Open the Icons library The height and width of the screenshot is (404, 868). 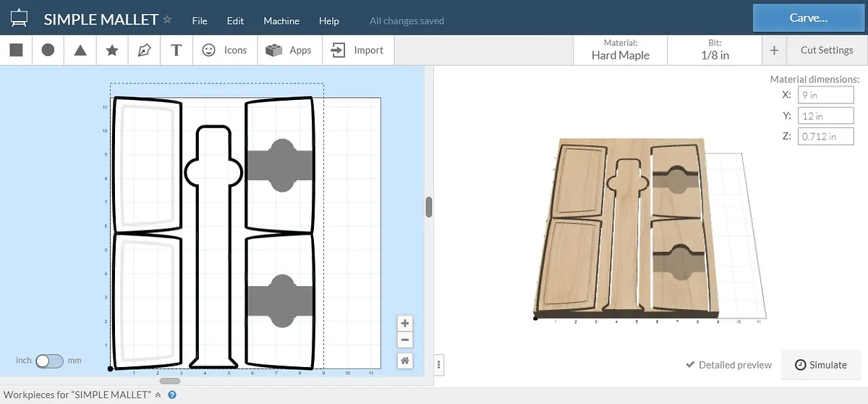(224, 50)
